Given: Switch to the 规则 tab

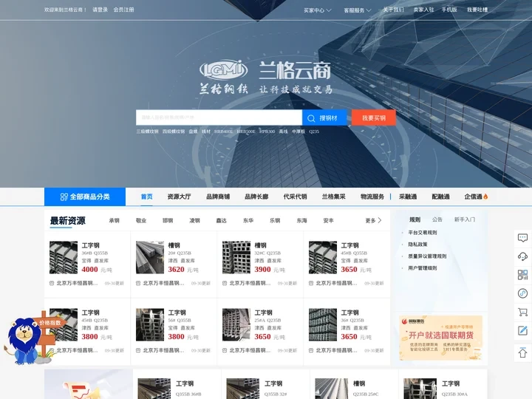Looking at the screenshot, I should [415, 219].
